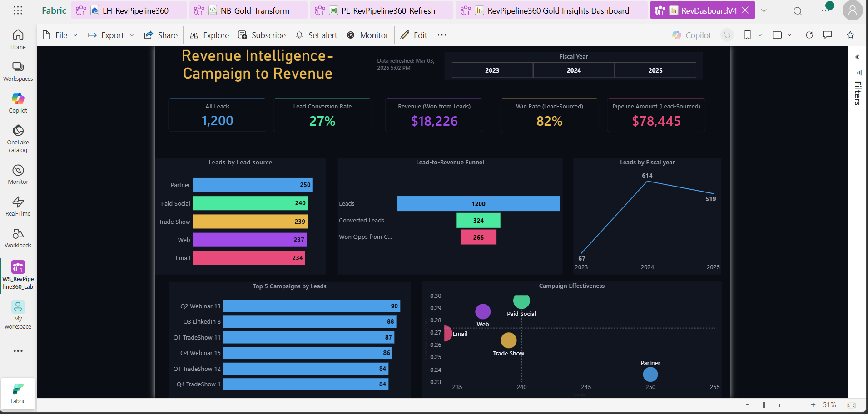Image resolution: width=868 pixels, height=414 pixels.
Task: Click Set alert in the toolbar
Action: pos(316,35)
